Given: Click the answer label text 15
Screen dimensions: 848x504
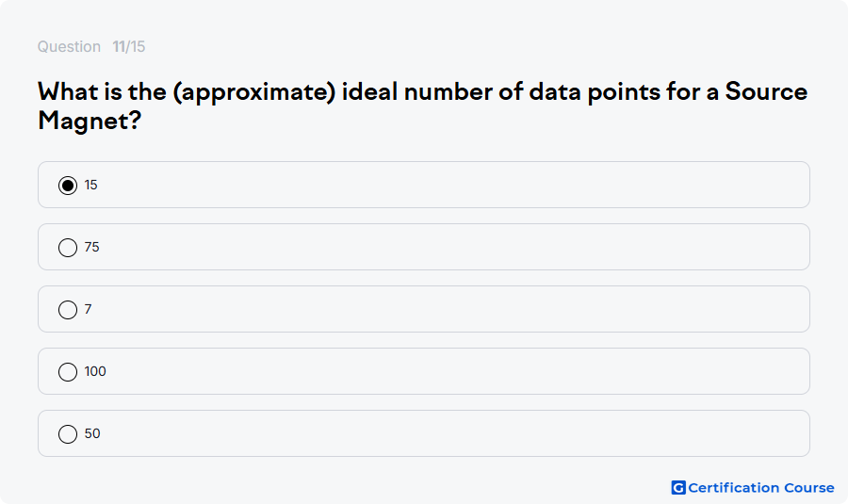Looking at the screenshot, I should pyautogui.click(x=90, y=185).
